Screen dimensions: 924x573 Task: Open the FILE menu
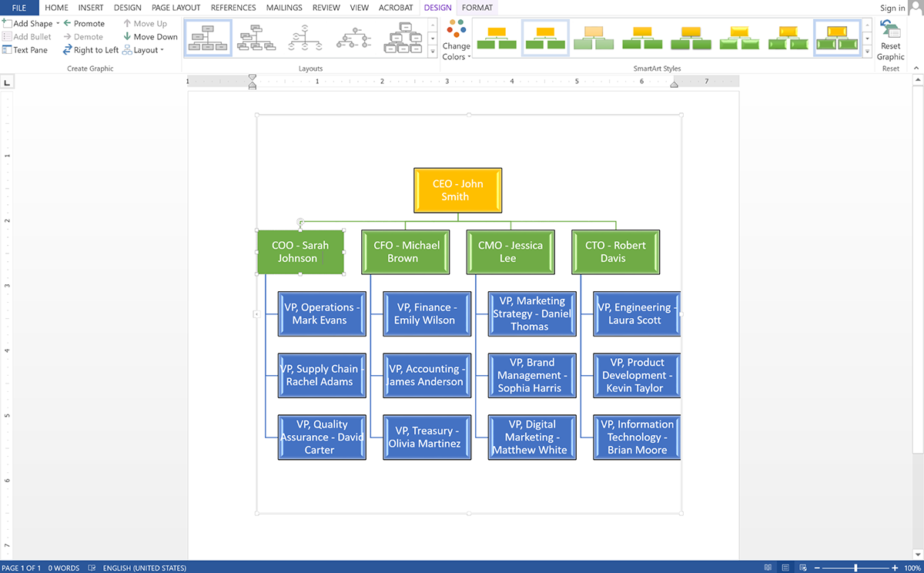coord(19,8)
